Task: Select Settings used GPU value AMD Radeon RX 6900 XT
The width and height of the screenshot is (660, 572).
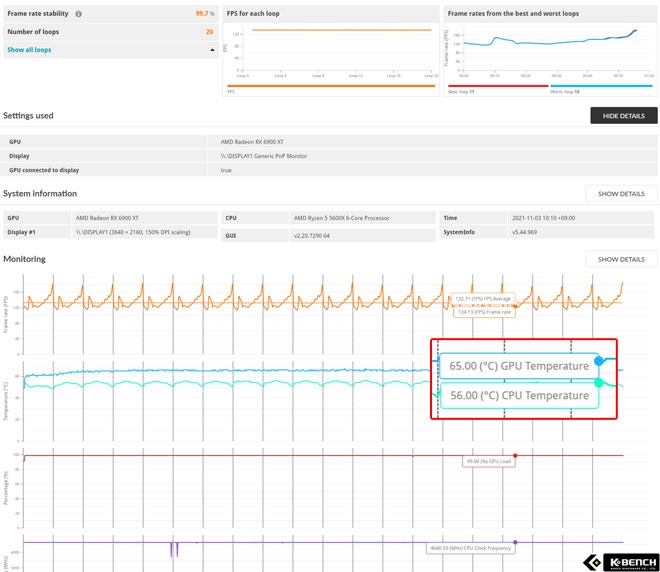Action: coord(252,142)
